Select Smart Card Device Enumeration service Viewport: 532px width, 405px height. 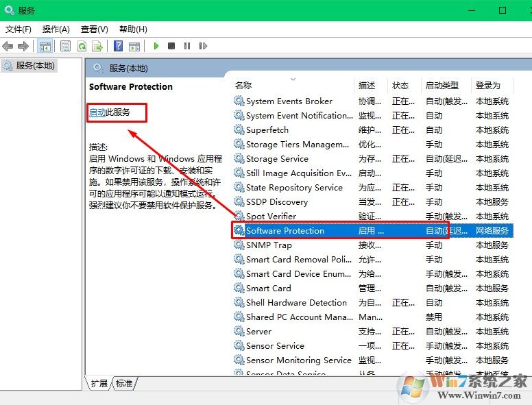(373, 273)
